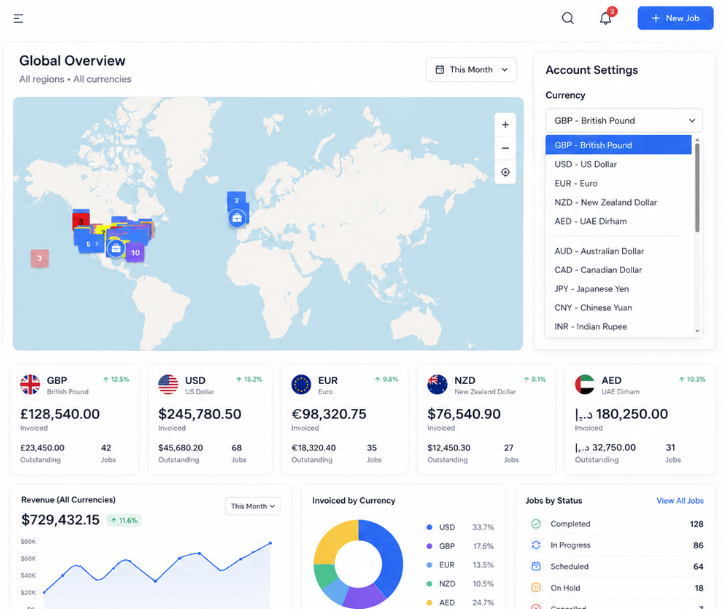Choose CAD - Canadian Dollar option

(x=618, y=270)
